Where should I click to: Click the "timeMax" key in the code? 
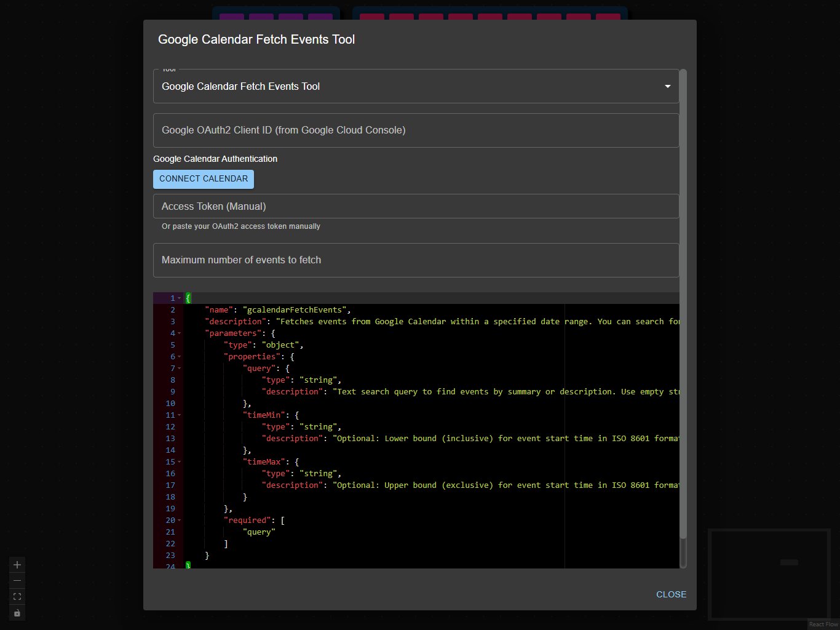(x=264, y=462)
